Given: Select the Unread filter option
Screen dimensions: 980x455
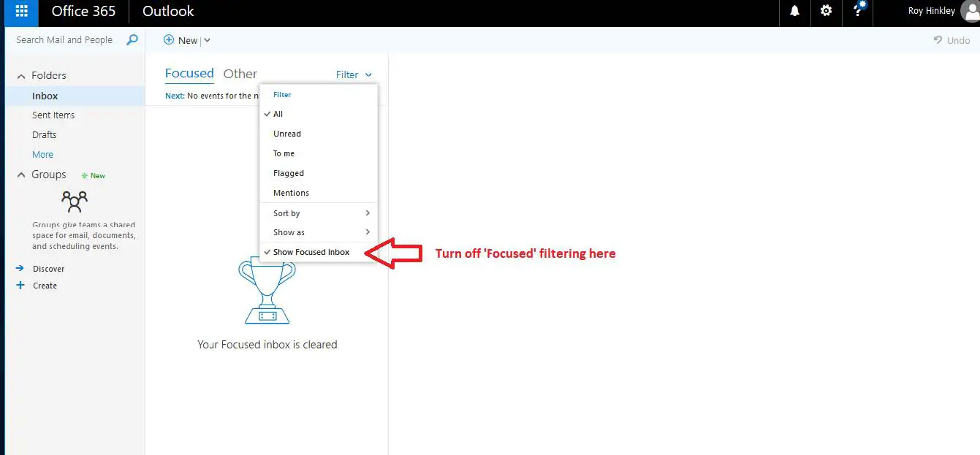Looking at the screenshot, I should tap(286, 134).
